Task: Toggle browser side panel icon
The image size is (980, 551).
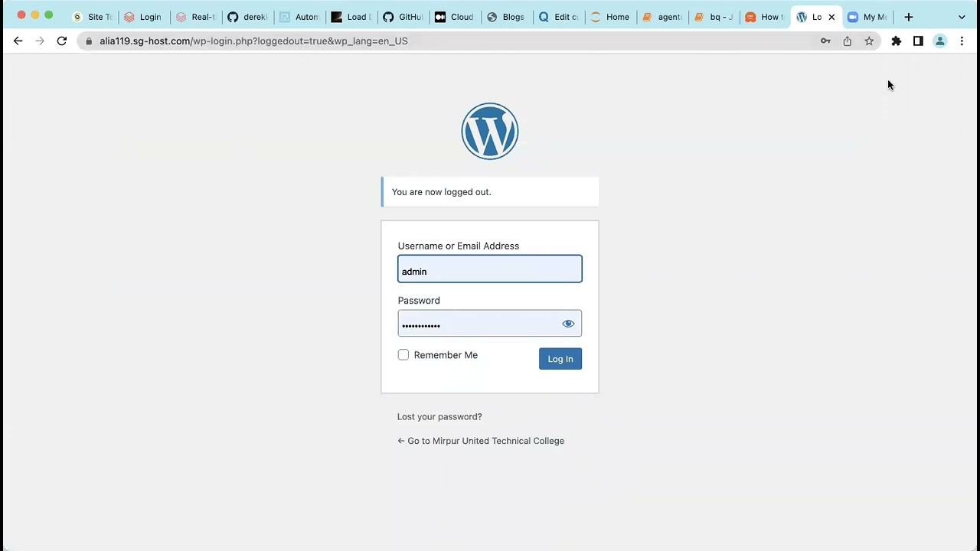Action: coord(918,41)
